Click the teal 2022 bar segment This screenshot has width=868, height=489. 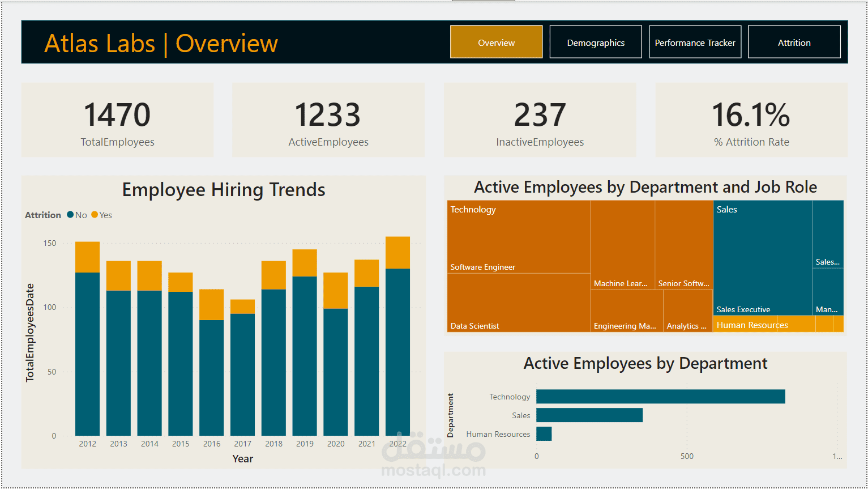[397, 352]
